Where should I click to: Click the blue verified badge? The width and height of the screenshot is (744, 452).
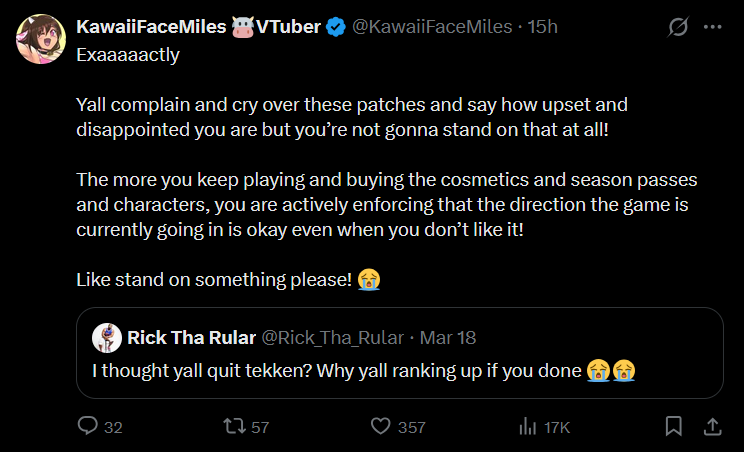tap(336, 27)
